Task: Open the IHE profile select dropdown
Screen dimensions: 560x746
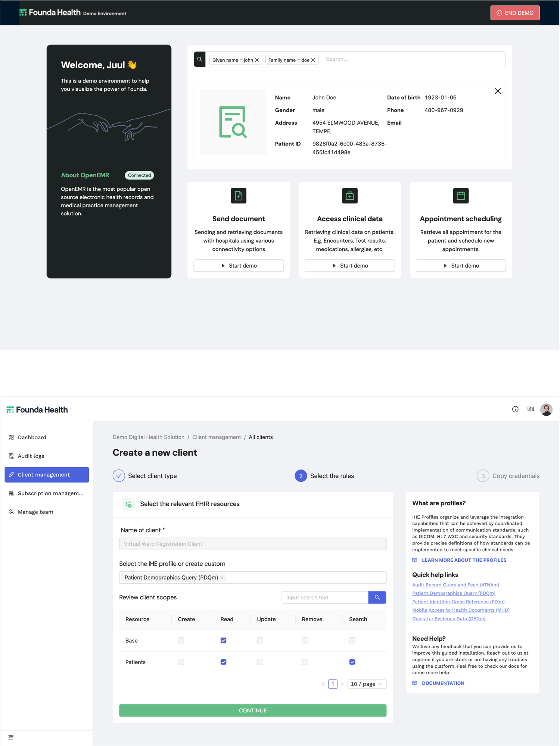Action: [x=253, y=578]
